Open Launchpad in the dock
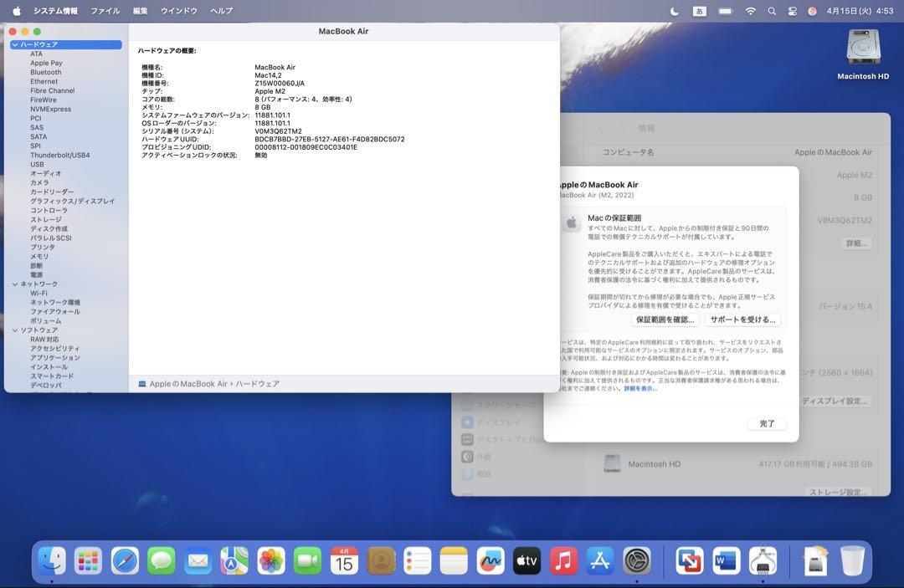 pyautogui.click(x=88, y=561)
